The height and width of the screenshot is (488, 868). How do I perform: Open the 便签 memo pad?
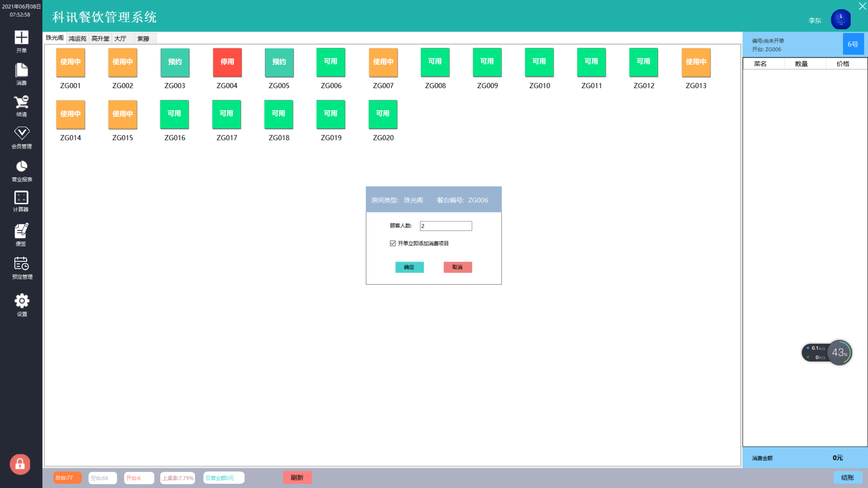21,234
